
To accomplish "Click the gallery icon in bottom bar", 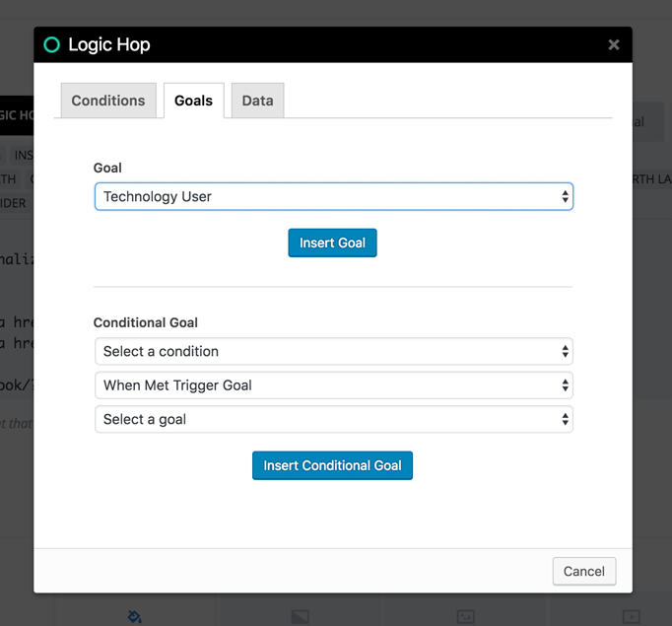I will (x=465, y=617).
